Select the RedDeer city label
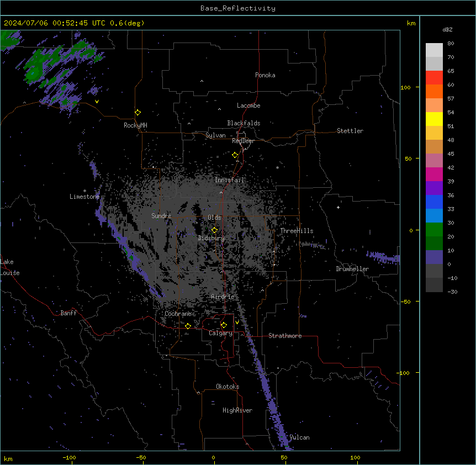The width and height of the screenshot is (476, 465). (x=243, y=141)
